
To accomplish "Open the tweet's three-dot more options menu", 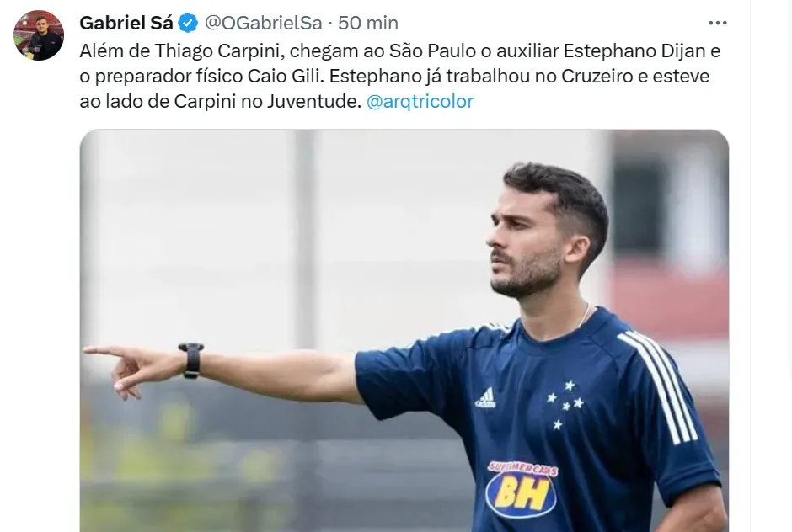I will pos(717,24).
